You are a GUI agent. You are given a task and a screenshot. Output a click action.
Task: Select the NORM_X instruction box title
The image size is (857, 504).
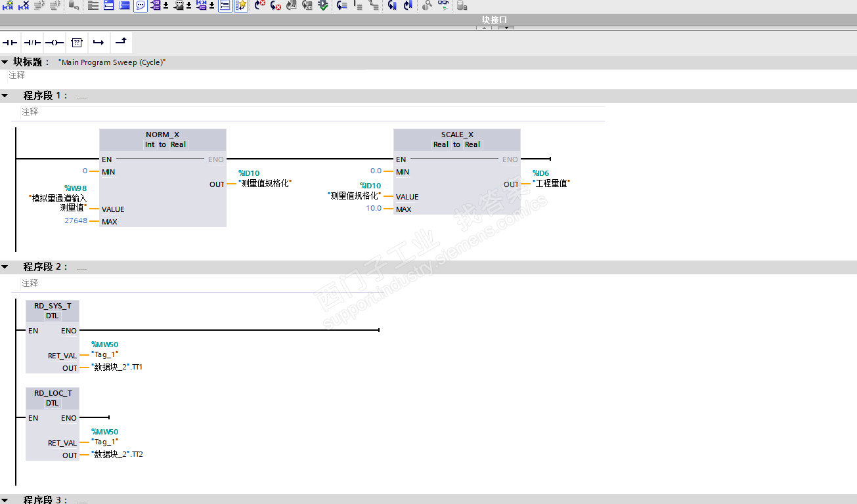coord(163,135)
